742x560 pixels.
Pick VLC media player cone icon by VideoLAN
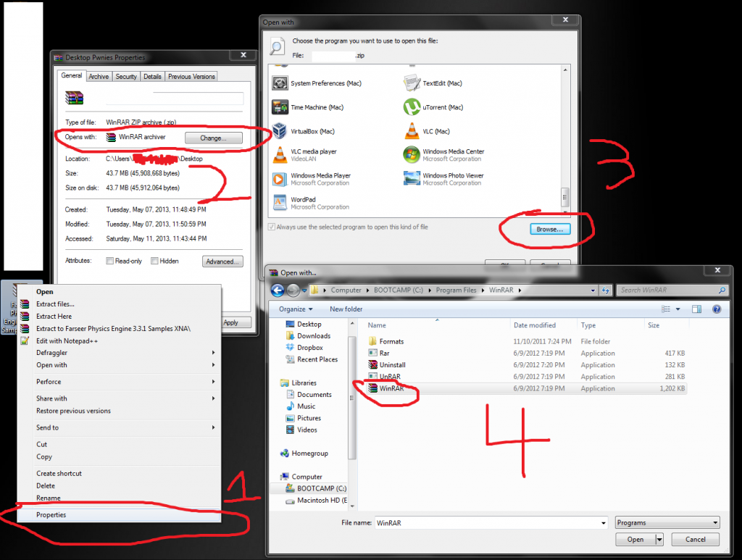point(280,155)
